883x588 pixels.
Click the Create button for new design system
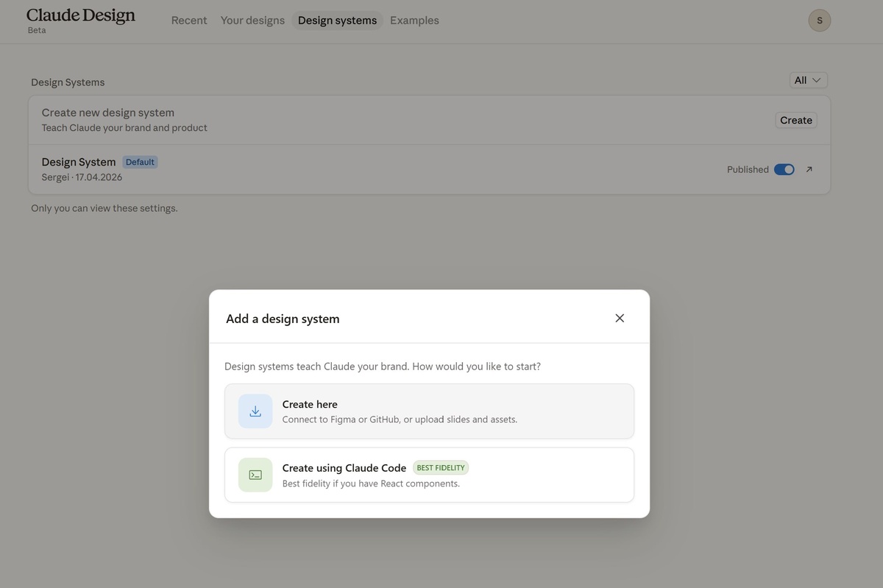(x=796, y=120)
